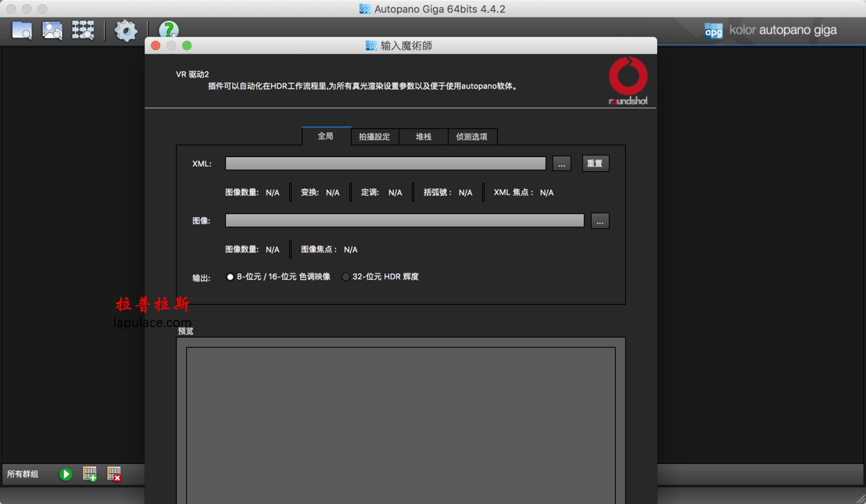Add a new group with the plus icon
The width and height of the screenshot is (866, 504).
[x=89, y=474]
